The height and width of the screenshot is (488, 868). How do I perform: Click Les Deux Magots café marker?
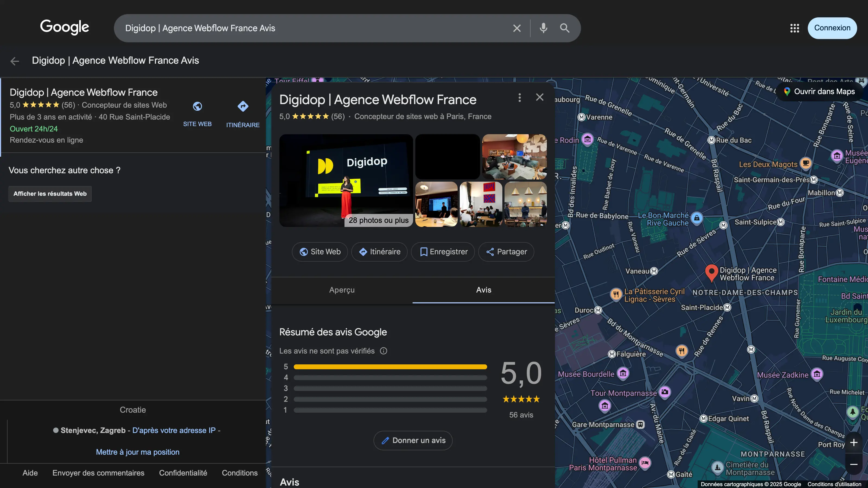pos(806,163)
